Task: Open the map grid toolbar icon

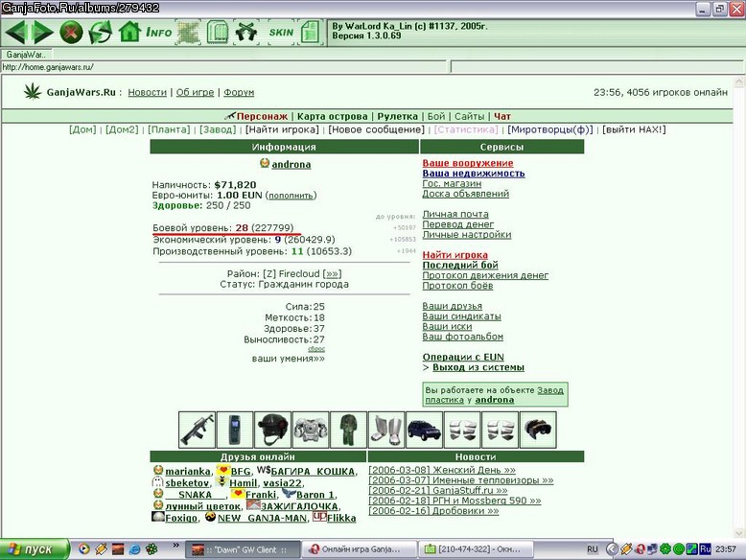Action: (188, 33)
